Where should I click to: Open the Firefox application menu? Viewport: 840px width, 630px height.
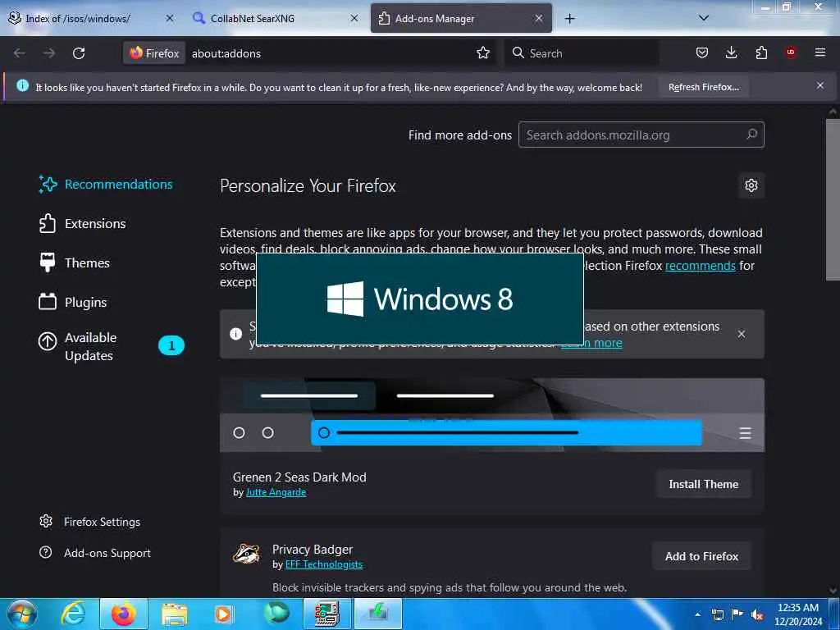click(x=820, y=52)
